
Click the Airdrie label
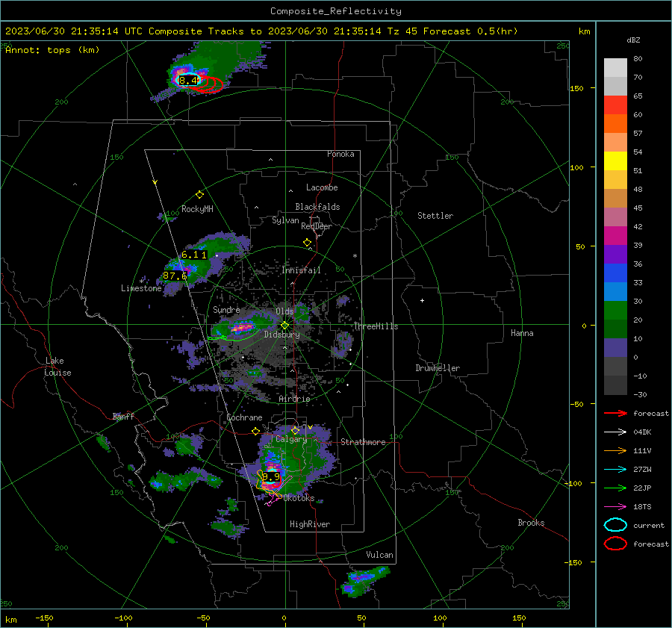pos(294,399)
